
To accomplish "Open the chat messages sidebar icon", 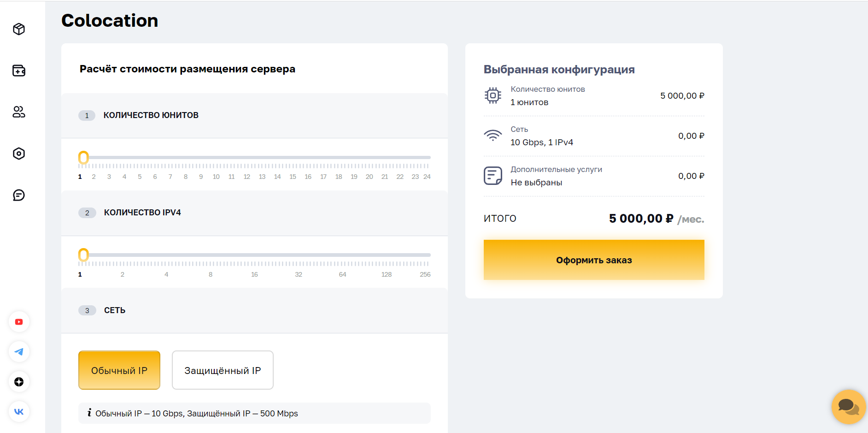I will click(x=19, y=195).
